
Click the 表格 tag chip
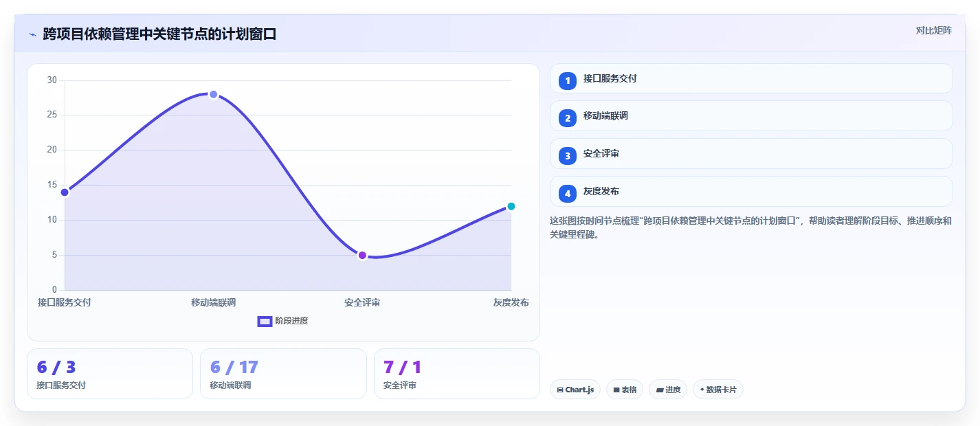coord(625,390)
